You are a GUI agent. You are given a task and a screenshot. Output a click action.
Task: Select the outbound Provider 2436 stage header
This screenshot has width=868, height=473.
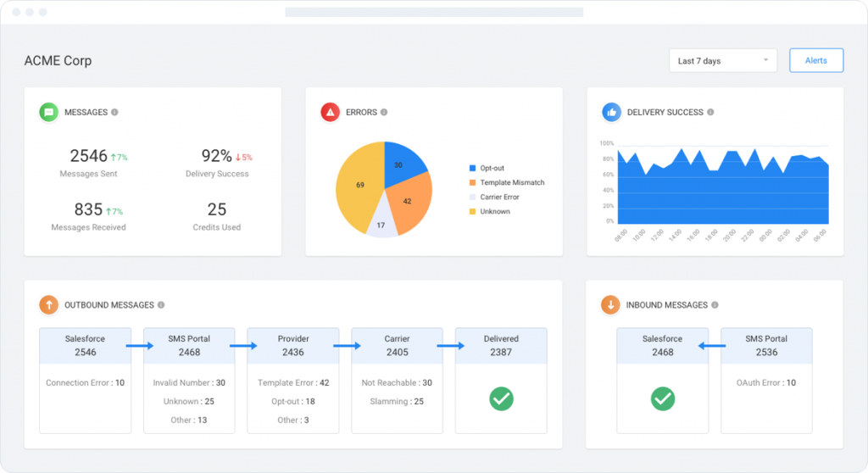tap(293, 346)
